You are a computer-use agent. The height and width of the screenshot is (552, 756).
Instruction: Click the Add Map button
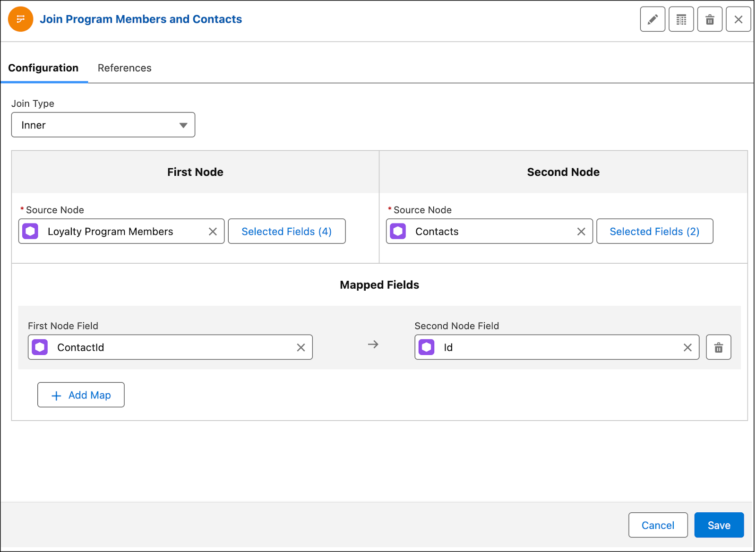pyautogui.click(x=80, y=395)
